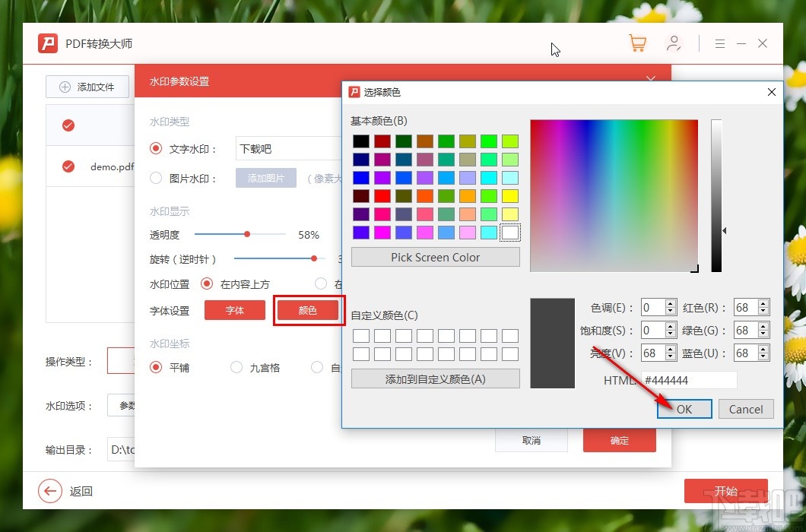Click the Pick Screen Color button
This screenshot has width=806, height=532.
[x=435, y=257]
